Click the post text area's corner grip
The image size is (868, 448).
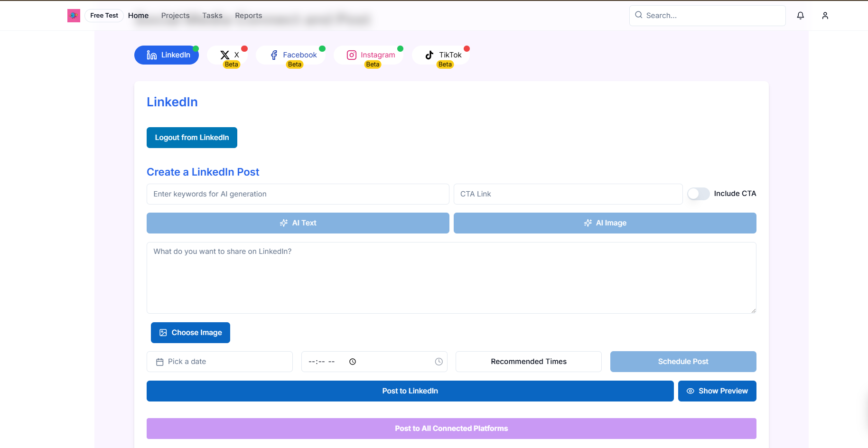tap(753, 310)
